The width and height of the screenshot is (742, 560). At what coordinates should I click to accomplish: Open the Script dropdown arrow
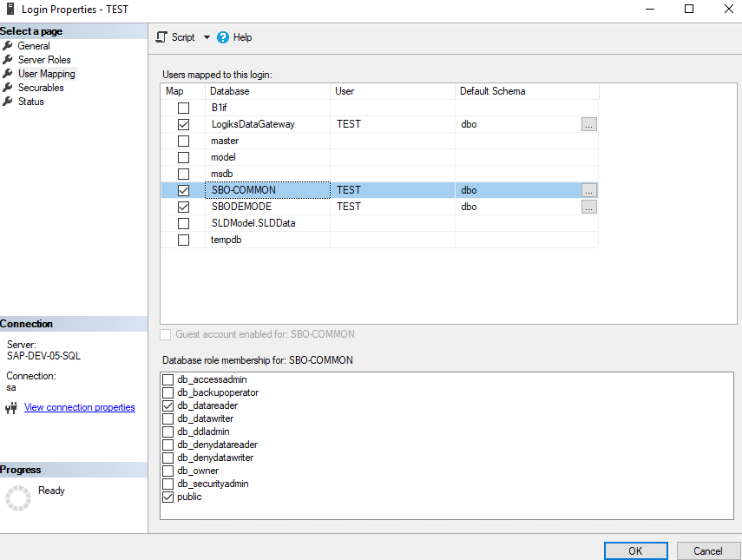click(207, 37)
